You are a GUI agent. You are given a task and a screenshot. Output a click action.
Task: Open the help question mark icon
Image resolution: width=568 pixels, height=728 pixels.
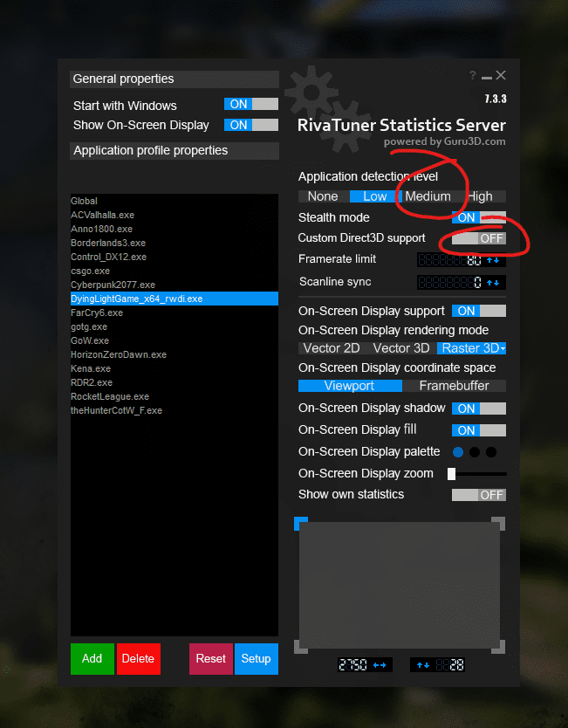(x=472, y=75)
